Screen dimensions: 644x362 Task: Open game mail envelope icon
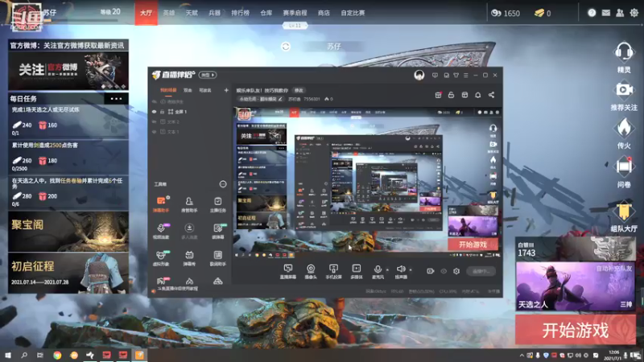click(606, 13)
